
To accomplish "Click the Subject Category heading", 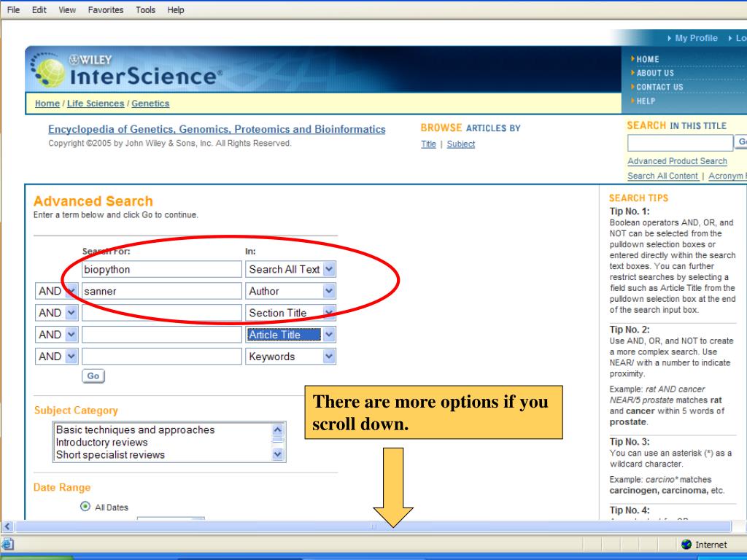I will (x=76, y=411).
